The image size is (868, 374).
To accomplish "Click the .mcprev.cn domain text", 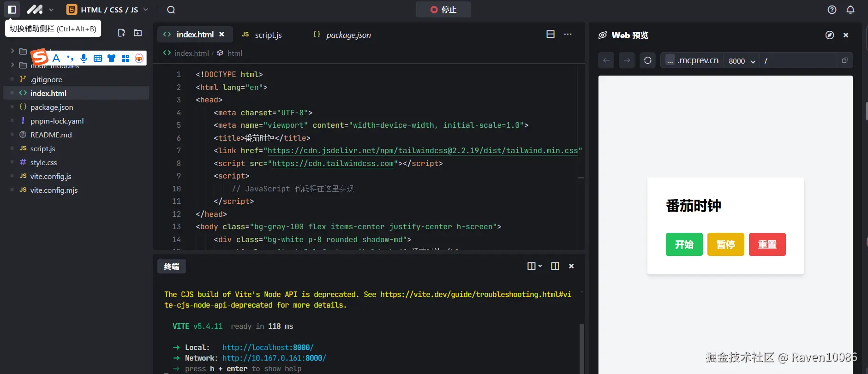I will click(698, 60).
